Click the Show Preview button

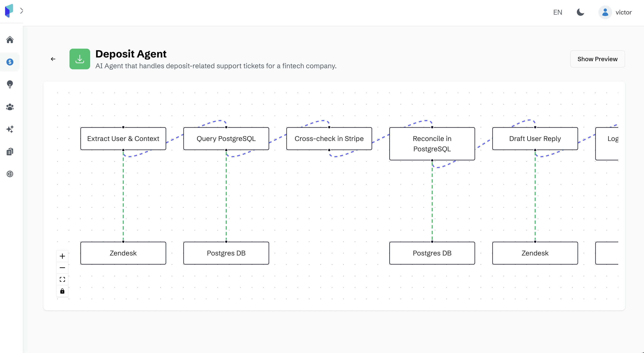pos(597,59)
